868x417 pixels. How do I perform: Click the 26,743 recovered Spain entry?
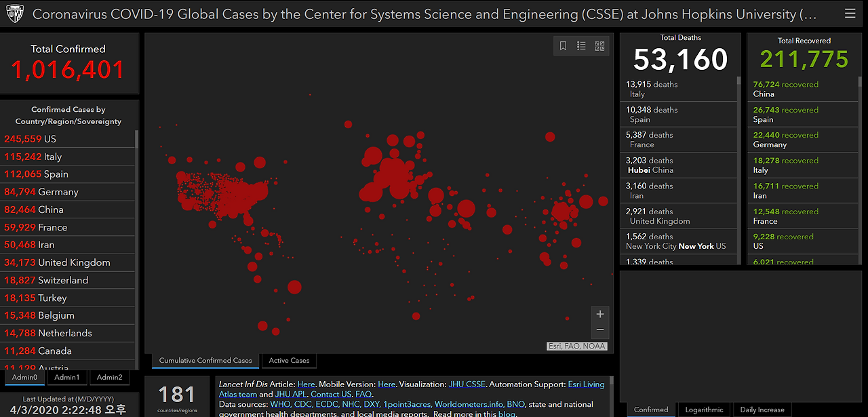[x=804, y=115]
